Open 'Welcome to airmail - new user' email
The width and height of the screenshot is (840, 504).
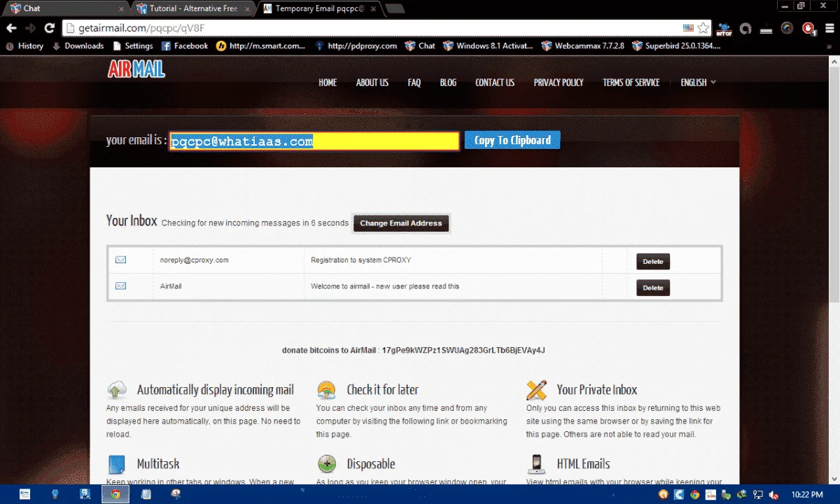(x=385, y=286)
